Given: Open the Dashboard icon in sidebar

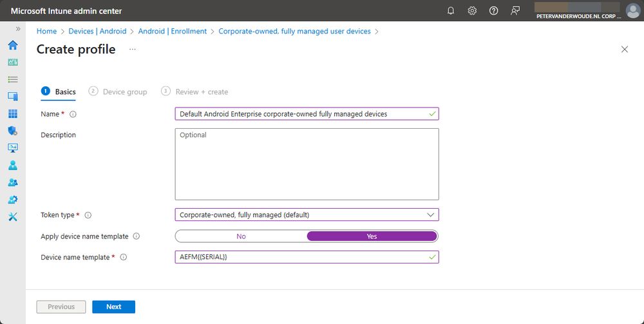Looking at the screenshot, I should point(13,62).
